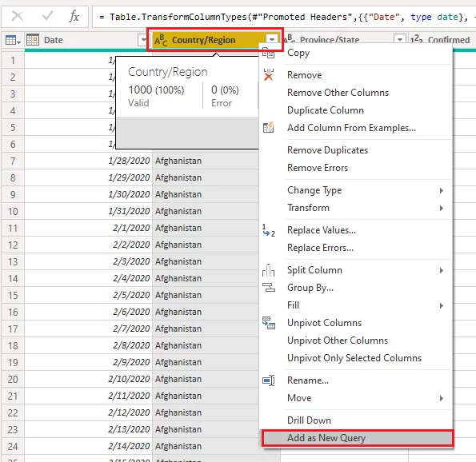The width and height of the screenshot is (476, 462).
Task: Click the 0 (0%) Error statistic
Action: pyautogui.click(x=225, y=96)
